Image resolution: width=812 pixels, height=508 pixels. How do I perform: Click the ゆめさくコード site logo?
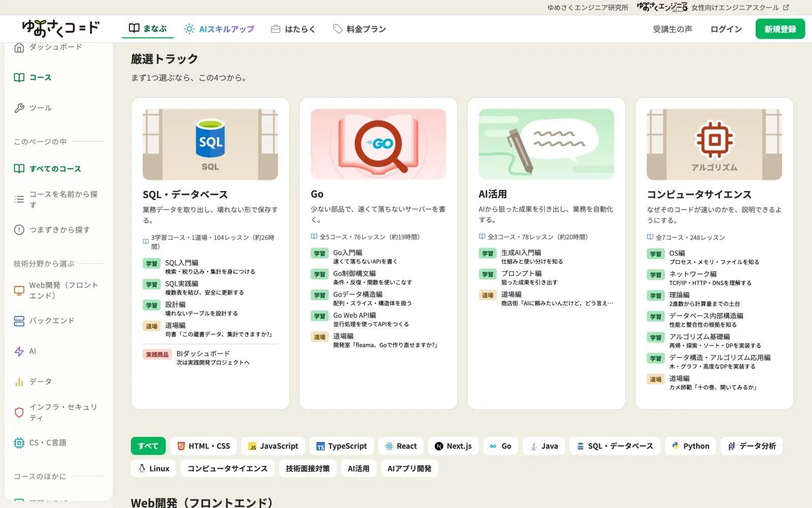[x=61, y=28]
